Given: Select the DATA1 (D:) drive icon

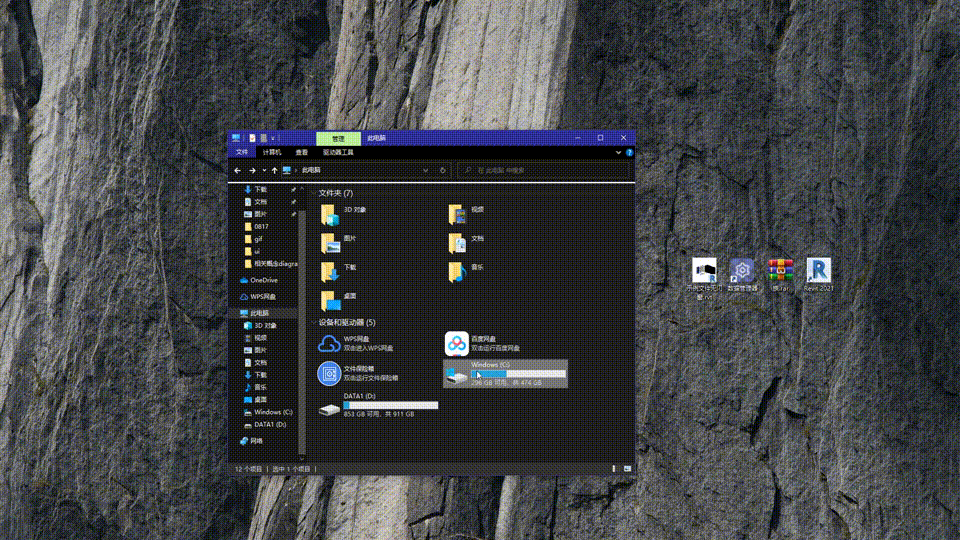Looking at the screenshot, I should point(329,408).
